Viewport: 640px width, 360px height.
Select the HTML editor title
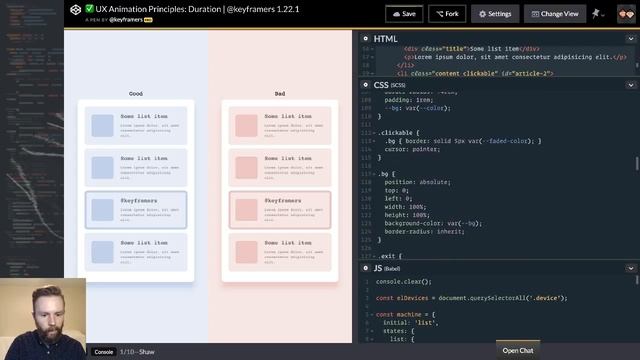pos(385,39)
